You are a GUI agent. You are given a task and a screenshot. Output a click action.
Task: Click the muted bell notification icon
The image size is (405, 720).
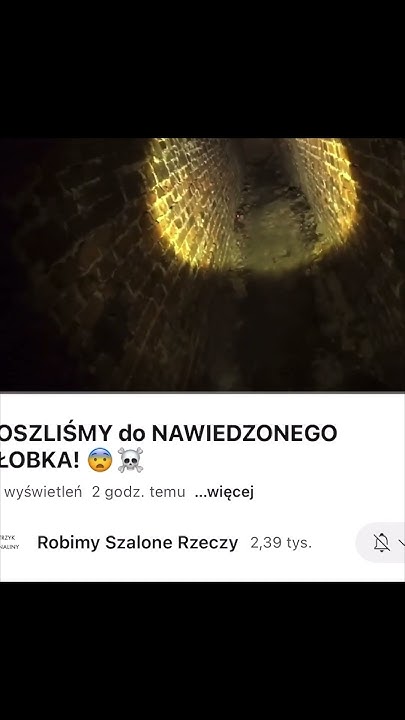point(381,543)
